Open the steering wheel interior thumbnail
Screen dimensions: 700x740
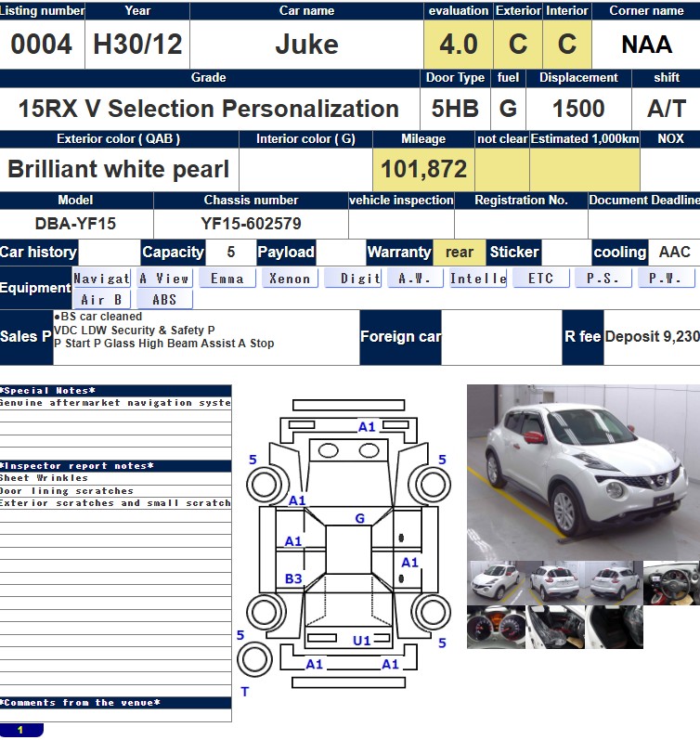click(671, 583)
